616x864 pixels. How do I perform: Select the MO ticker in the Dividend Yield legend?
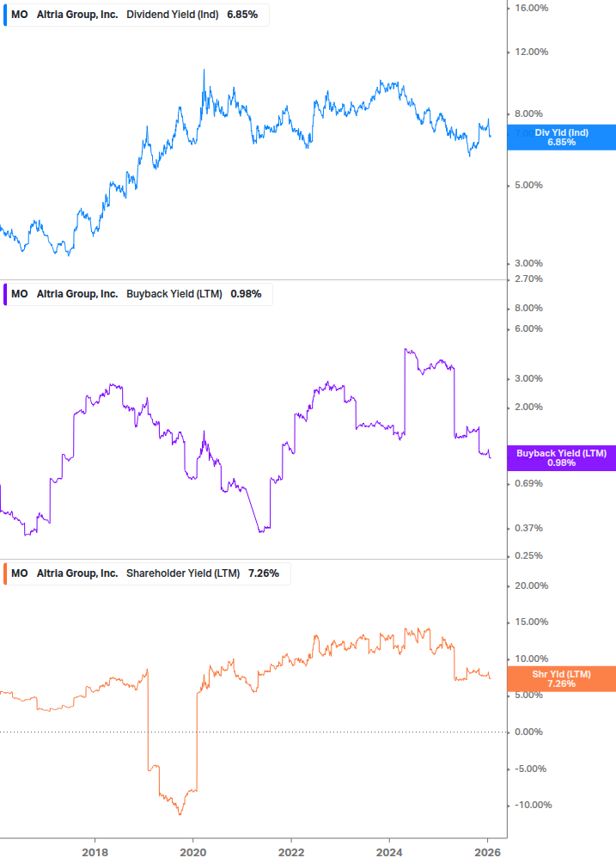pos(19,15)
